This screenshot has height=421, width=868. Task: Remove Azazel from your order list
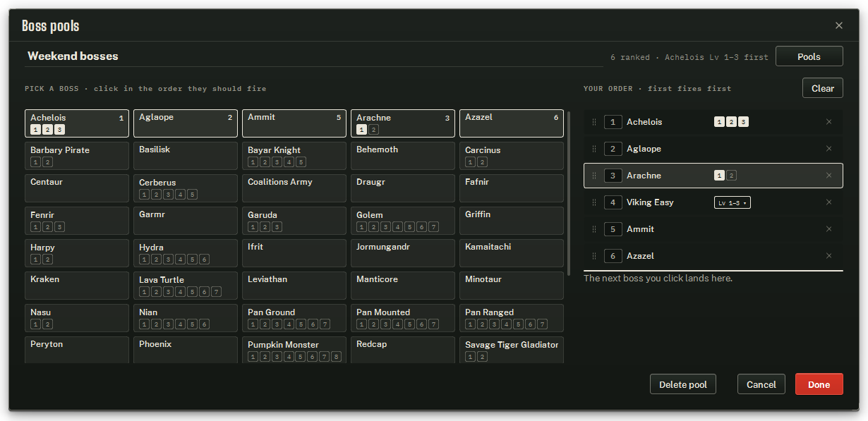(829, 256)
